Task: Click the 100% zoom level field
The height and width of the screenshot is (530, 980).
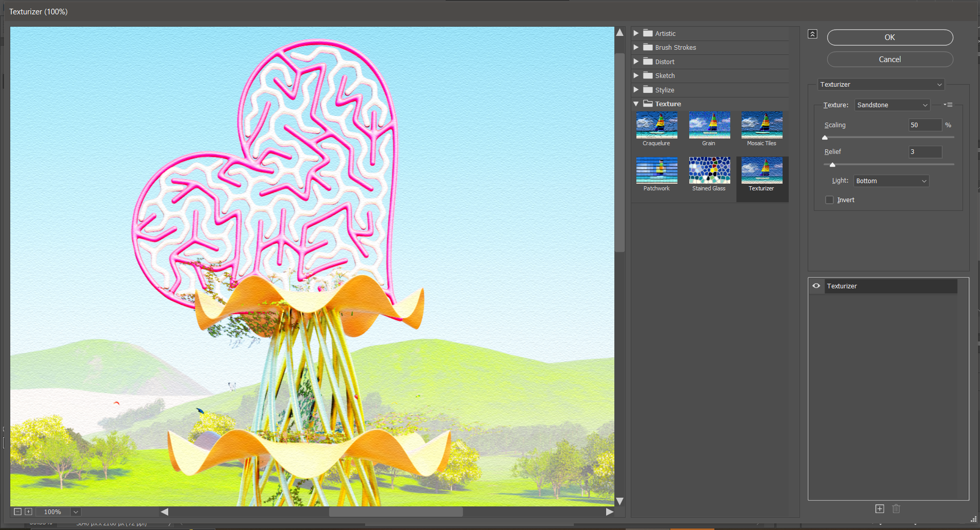Action: point(52,512)
